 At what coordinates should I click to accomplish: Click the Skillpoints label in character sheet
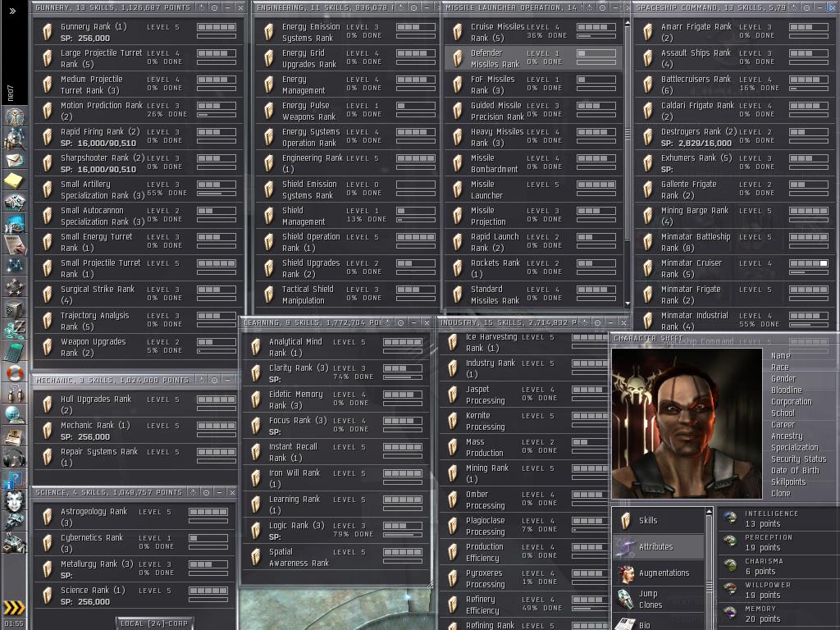coord(788,482)
